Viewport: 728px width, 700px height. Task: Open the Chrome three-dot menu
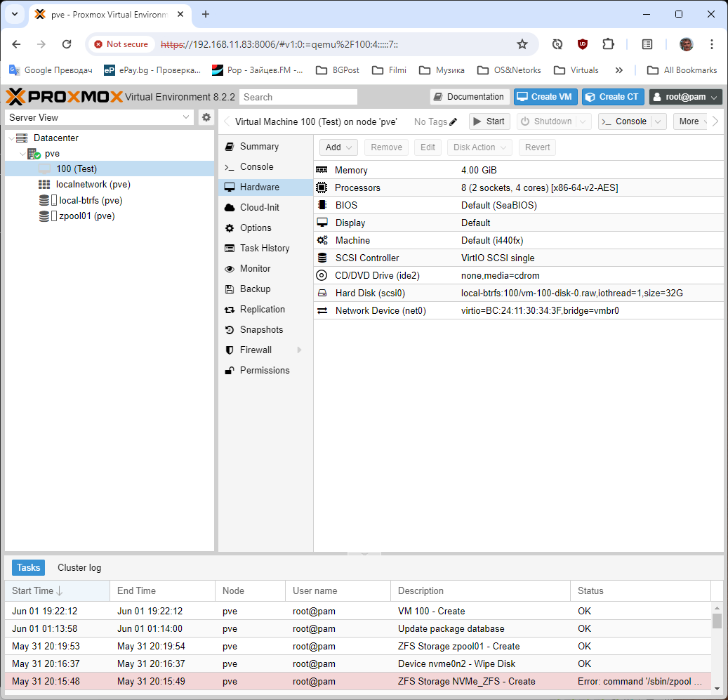[711, 44]
